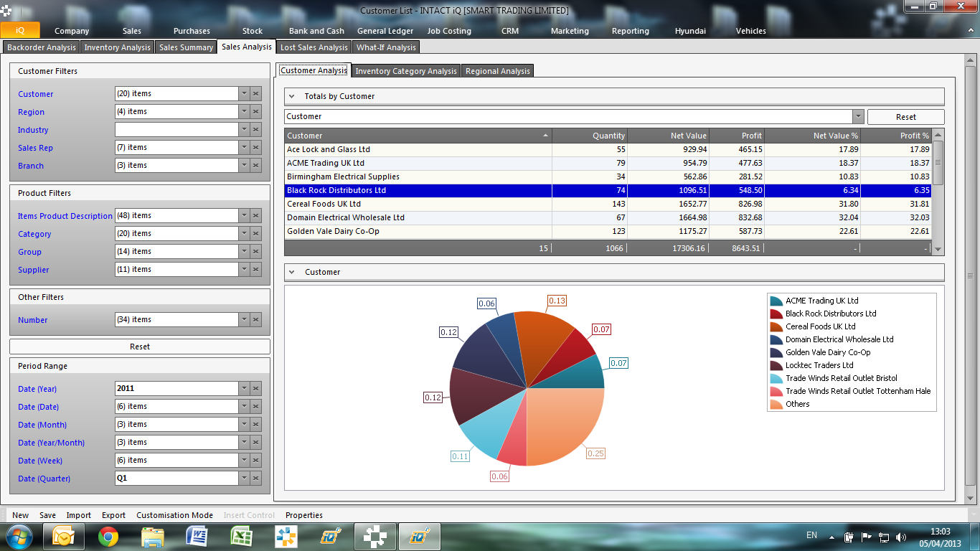Click the Others legend color swatch

point(776,404)
